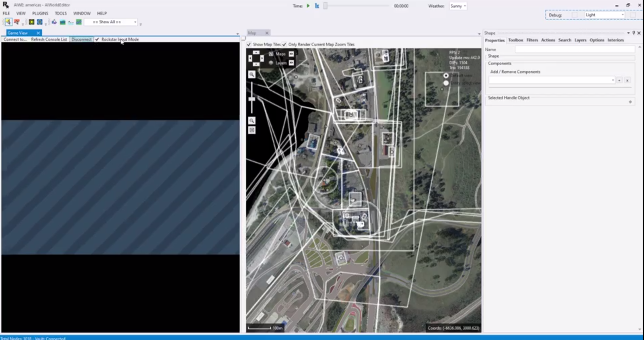644x340 pixels.
Task: Toggle Only Render Current Map Zoom Tiles
Action: click(284, 44)
